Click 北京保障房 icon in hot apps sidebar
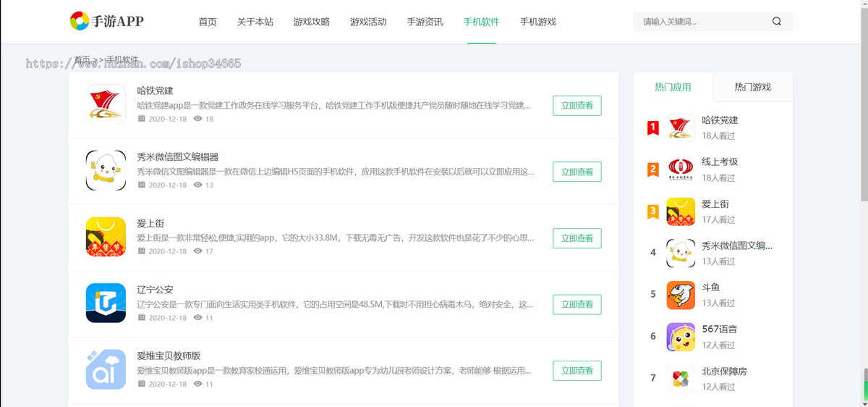868x407 pixels. point(681,379)
